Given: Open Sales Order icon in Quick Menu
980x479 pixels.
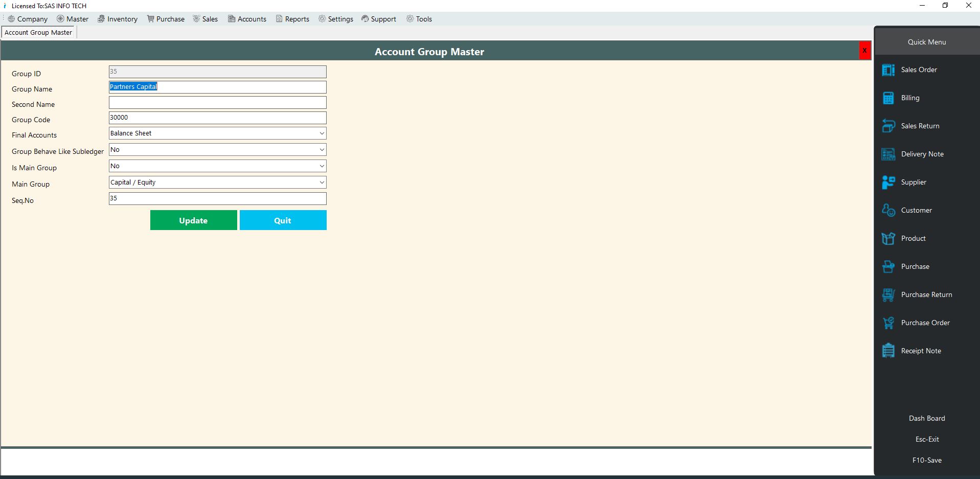Looking at the screenshot, I should pyautogui.click(x=888, y=70).
